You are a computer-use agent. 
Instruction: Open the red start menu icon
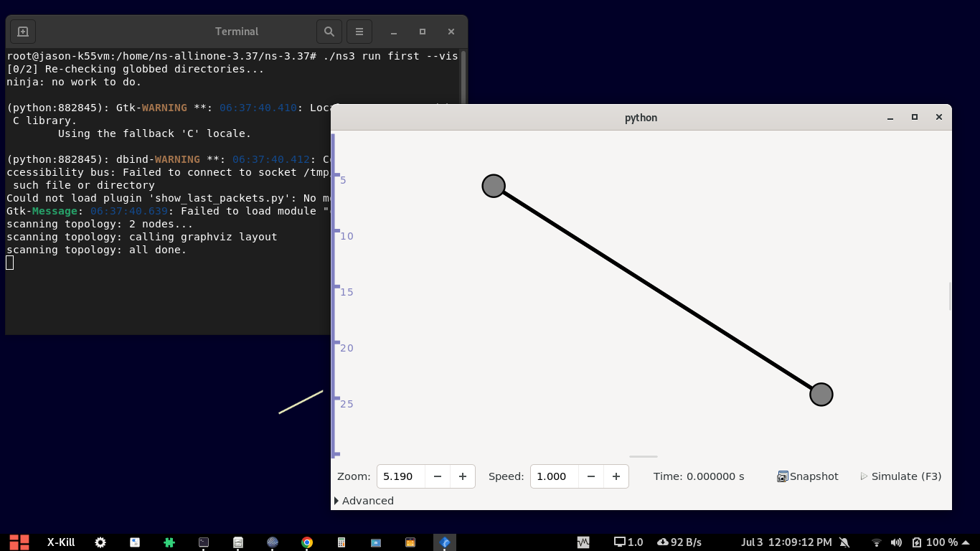click(19, 542)
